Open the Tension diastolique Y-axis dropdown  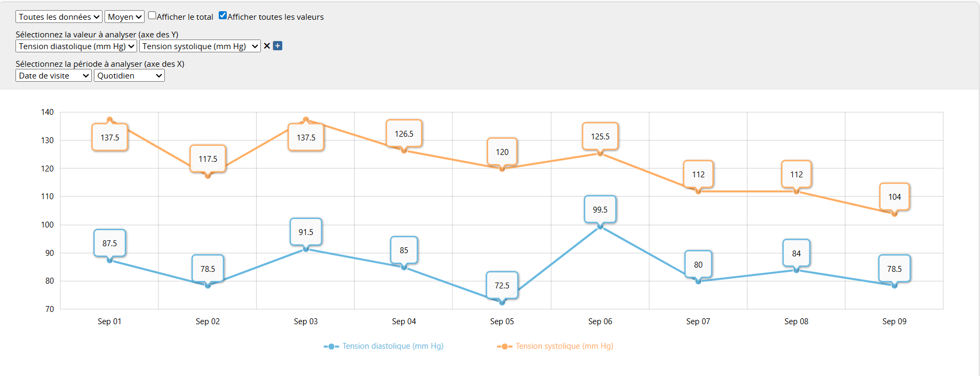point(76,46)
